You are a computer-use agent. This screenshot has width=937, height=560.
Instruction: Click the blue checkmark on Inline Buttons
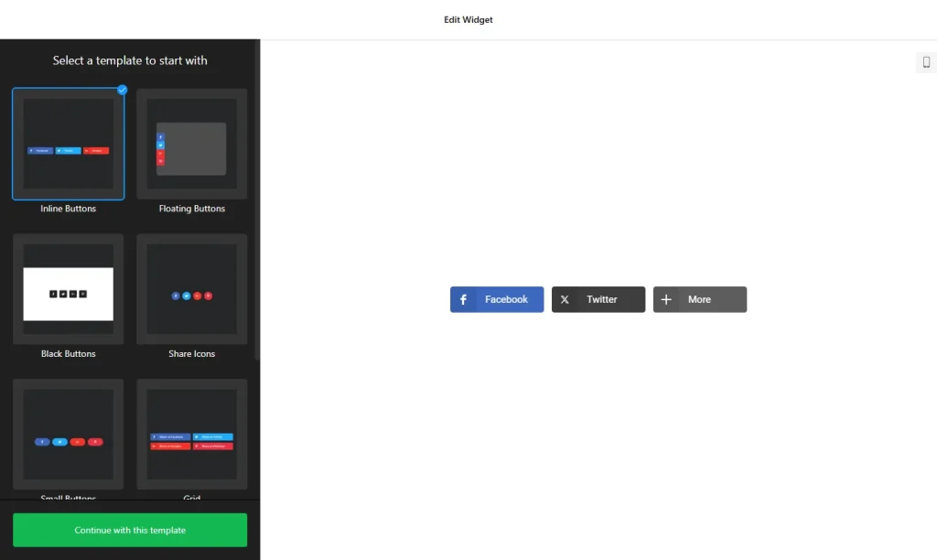(x=122, y=90)
